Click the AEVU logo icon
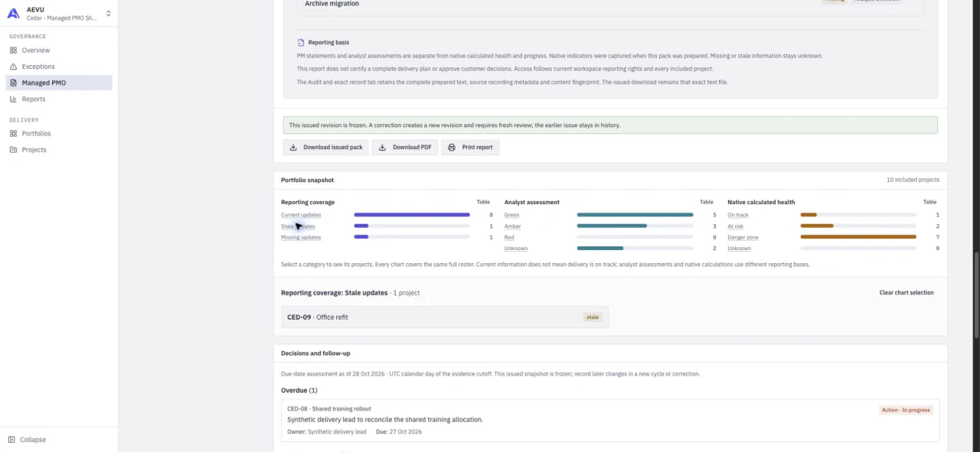This screenshot has width=980, height=452. click(x=13, y=13)
